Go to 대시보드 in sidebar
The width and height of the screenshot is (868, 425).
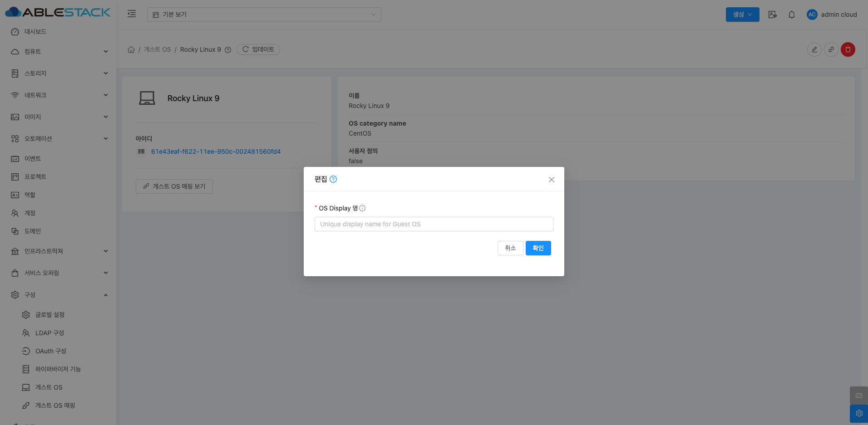coord(35,32)
